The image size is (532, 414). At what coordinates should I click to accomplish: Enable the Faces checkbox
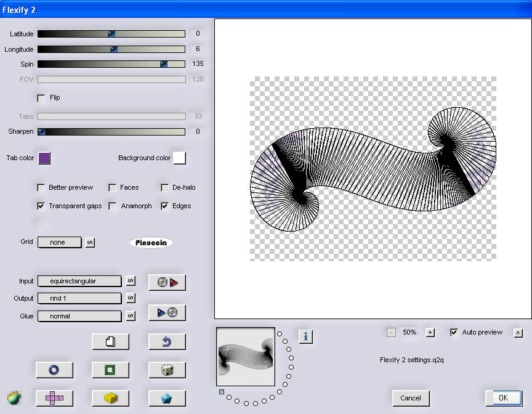pyautogui.click(x=113, y=188)
